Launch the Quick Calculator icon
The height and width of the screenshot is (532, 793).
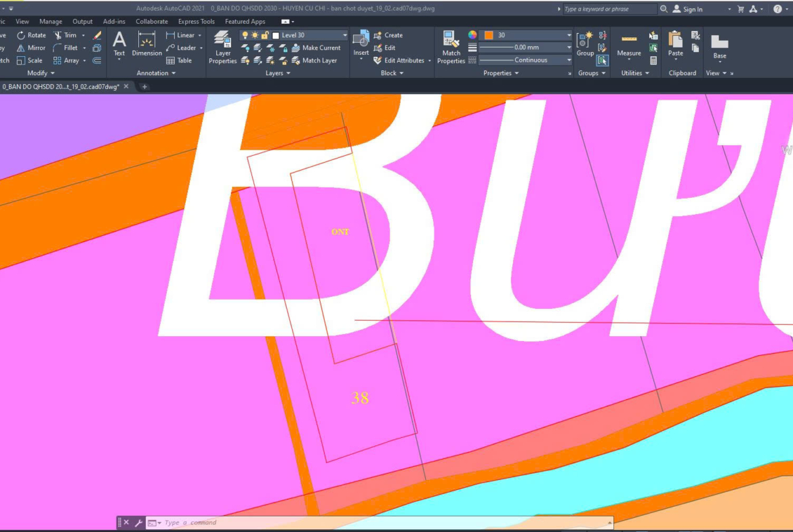point(653,60)
